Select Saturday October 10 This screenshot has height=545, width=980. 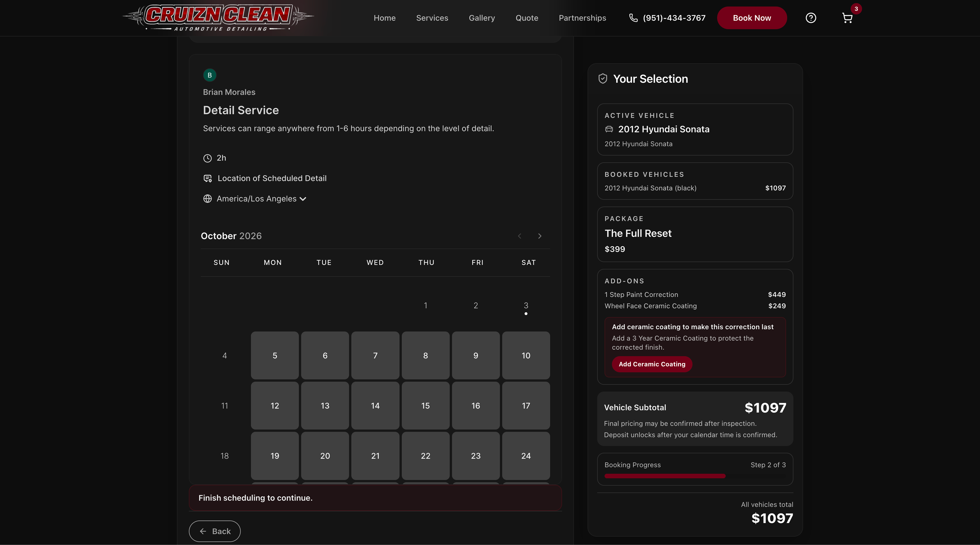tap(526, 355)
